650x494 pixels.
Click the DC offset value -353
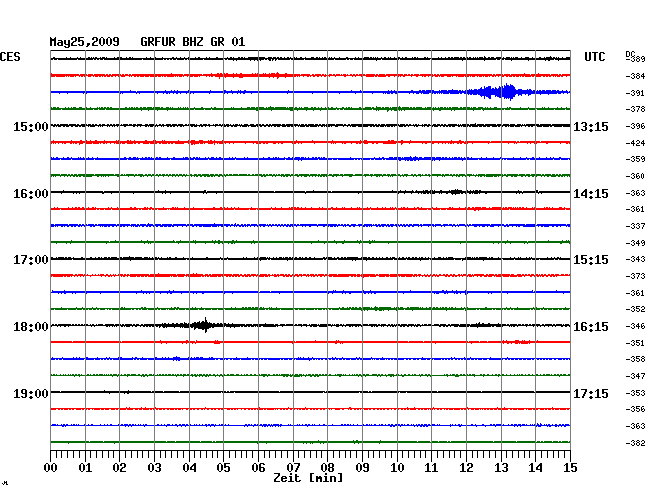(x=635, y=393)
